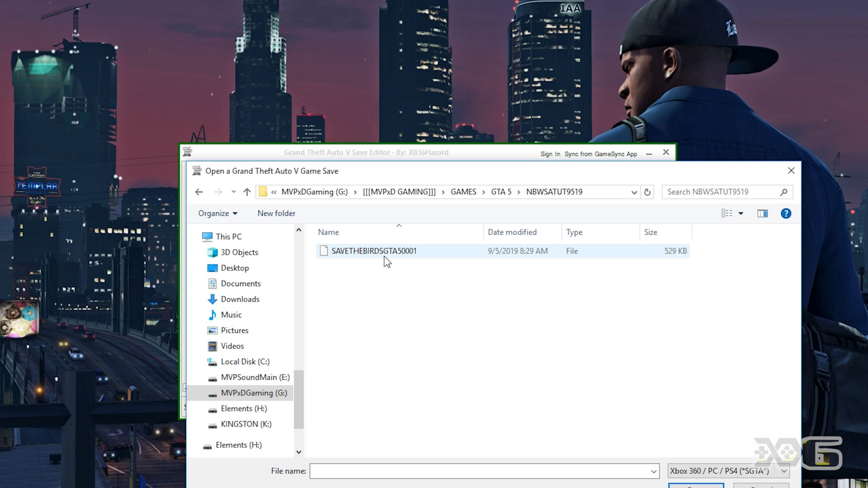Click [[[MVPxD GAMING]]] breadcrumb segment
This screenshot has height=488, width=868.
coord(399,192)
